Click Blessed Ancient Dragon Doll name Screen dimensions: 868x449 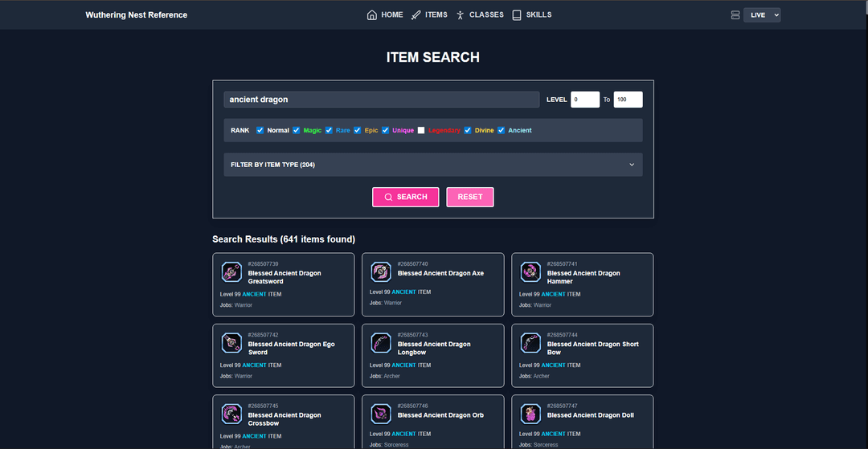[591, 415]
